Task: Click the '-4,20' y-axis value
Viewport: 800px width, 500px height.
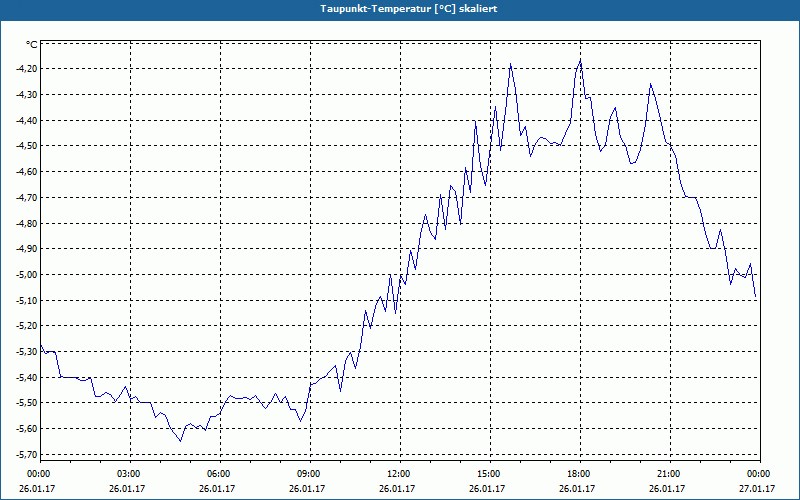Action: pyautogui.click(x=28, y=69)
